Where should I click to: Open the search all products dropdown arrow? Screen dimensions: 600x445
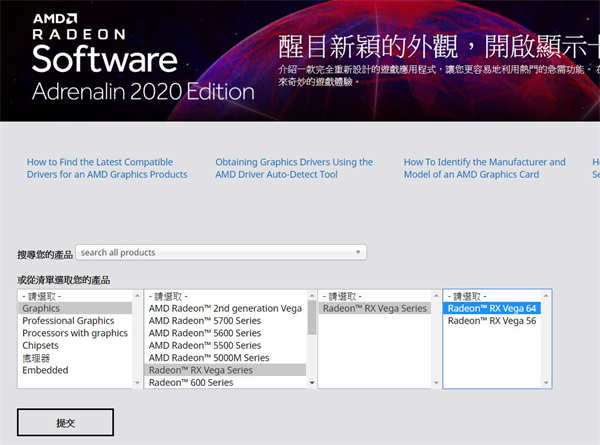pyautogui.click(x=358, y=252)
